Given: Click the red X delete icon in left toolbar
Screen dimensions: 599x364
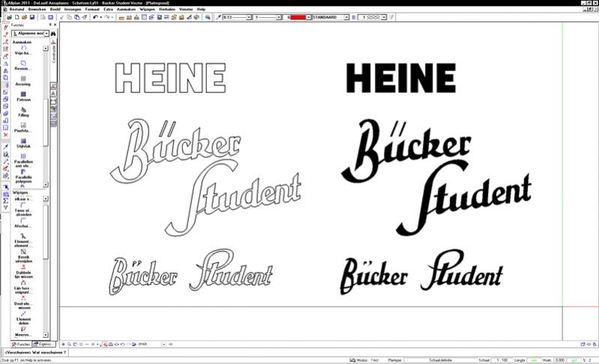Looking at the screenshot, I should (x=5, y=135).
